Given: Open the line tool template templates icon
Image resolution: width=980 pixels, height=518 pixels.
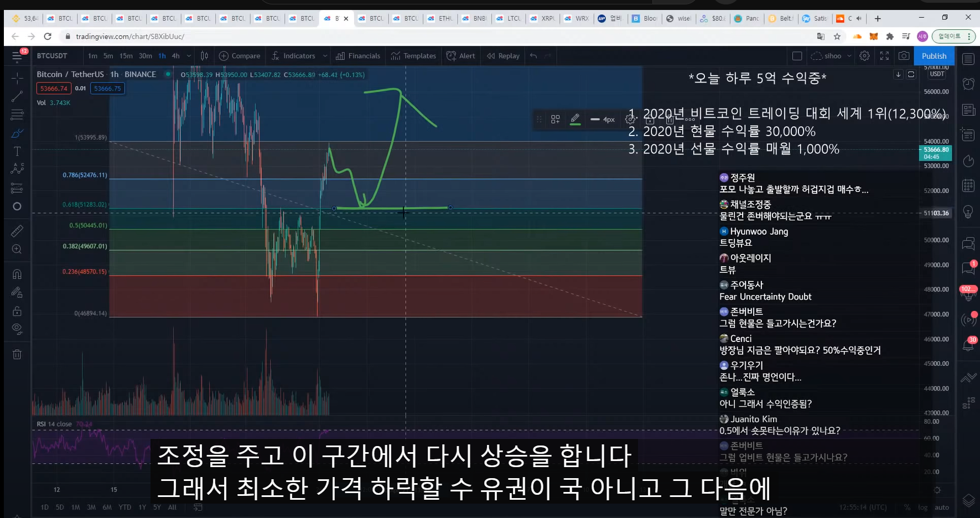Looking at the screenshot, I should click(556, 119).
